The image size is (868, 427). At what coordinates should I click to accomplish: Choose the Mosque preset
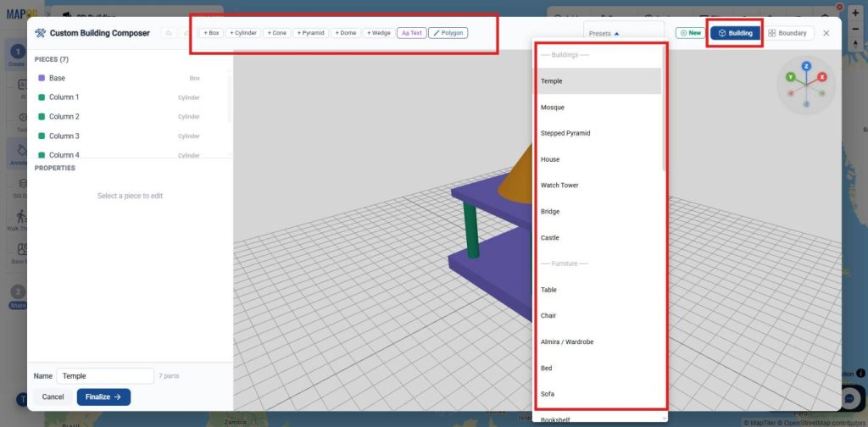point(598,108)
